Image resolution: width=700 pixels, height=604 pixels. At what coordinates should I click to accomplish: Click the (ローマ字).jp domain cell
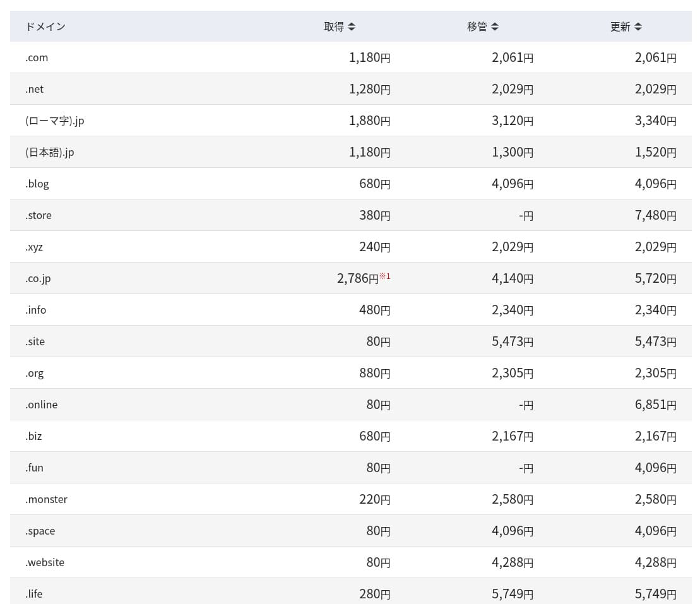point(55,121)
